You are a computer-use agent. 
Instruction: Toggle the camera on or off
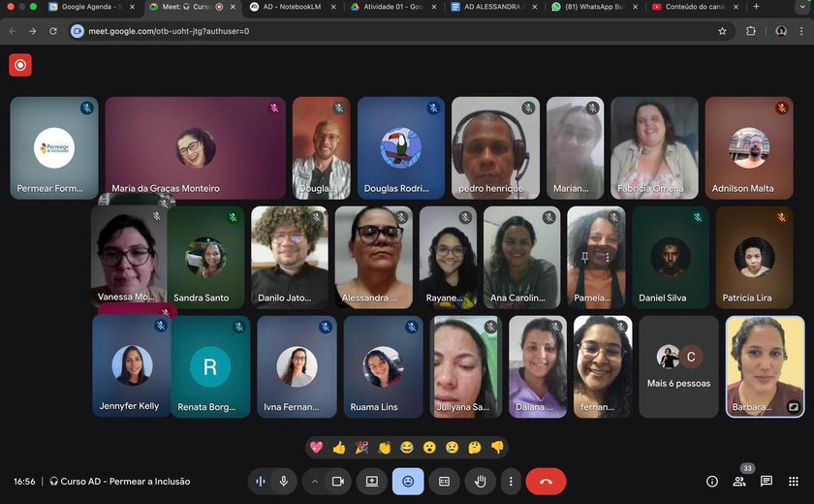coord(338,481)
